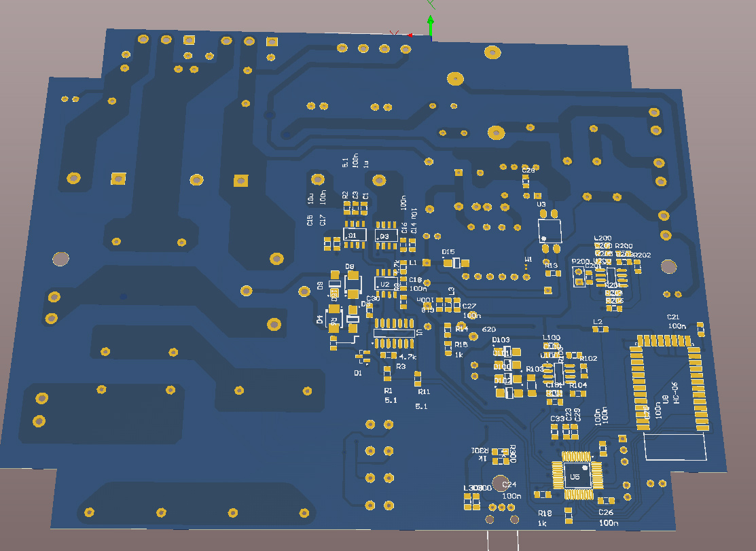The width and height of the screenshot is (756, 551).
Task: Click the green Y-axis arrow of origin gizmo
Action: pyautogui.click(x=430, y=23)
